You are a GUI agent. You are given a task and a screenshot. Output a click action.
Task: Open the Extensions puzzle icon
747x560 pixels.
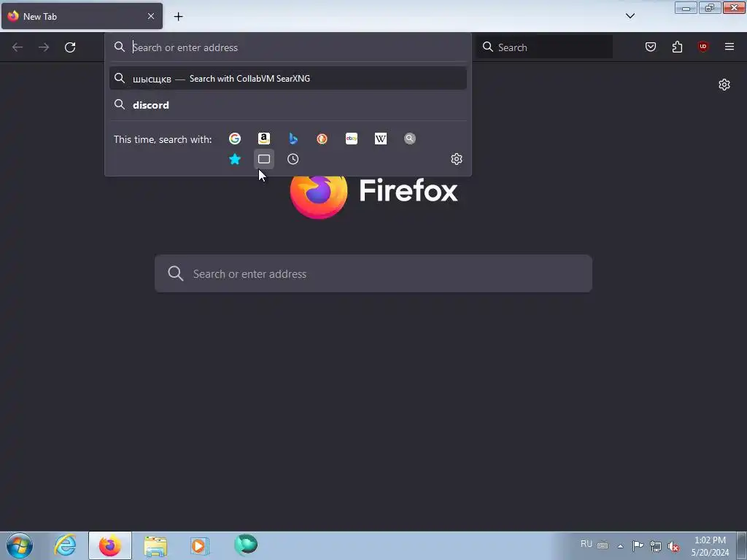tap(677, 47)
